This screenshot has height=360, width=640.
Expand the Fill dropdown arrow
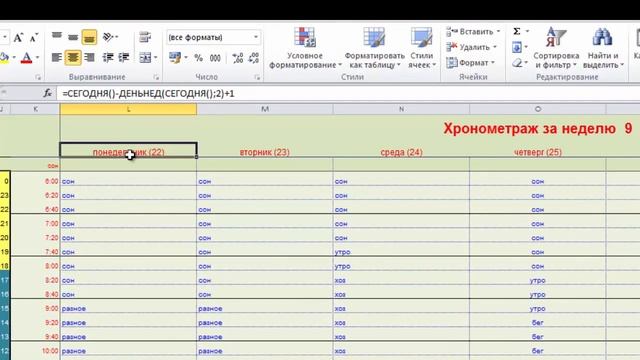[527, 47]
